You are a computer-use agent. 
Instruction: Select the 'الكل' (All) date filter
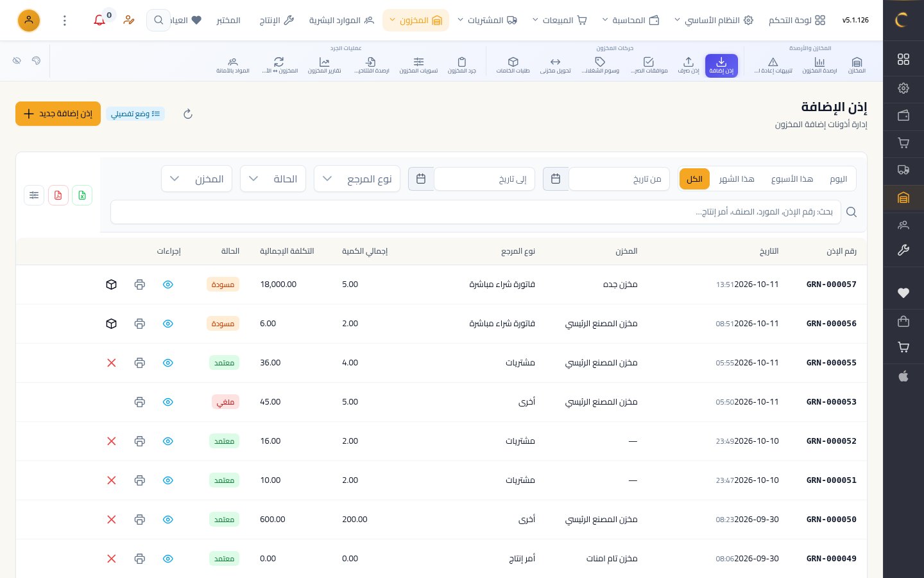694,179
